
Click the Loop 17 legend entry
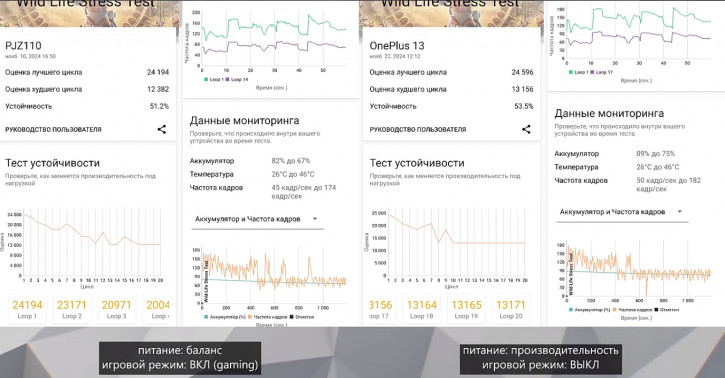[602, 72]
